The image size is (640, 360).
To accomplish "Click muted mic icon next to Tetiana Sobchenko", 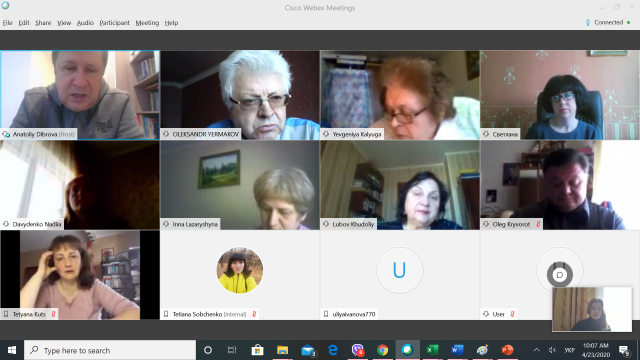I will click(x=254, y=314).
